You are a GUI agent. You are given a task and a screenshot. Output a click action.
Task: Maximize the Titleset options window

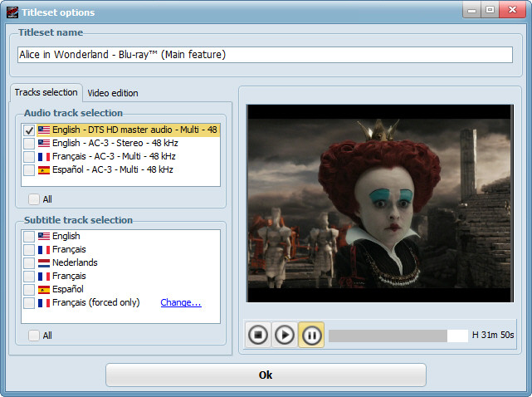(x=490, y=10)
